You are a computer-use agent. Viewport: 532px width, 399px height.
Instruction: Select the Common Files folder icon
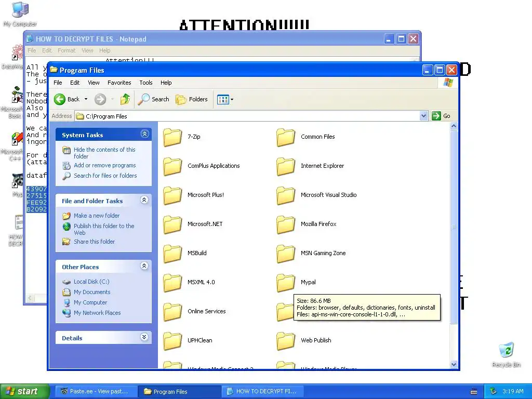pyautogui.click(x=286, y=137)
